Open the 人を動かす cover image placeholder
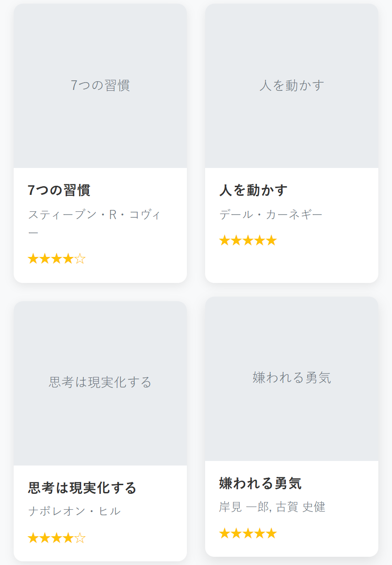The width and height of the screenshot is (392, 565). 292,86
